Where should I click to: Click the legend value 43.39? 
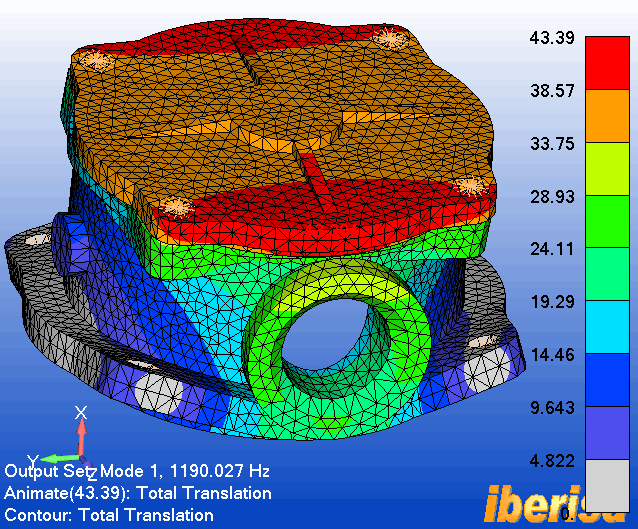(552, 38)
